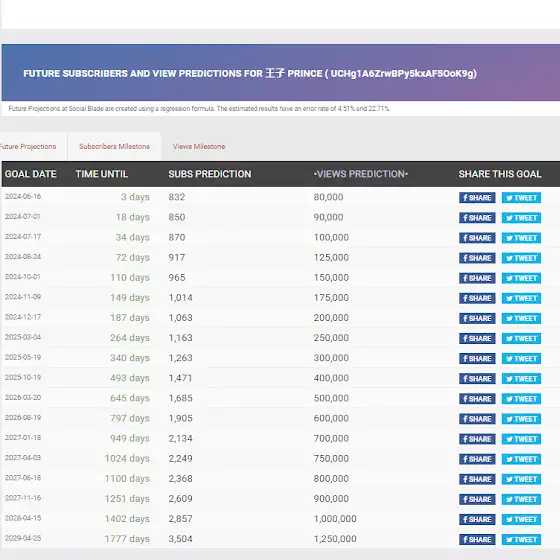Tweet the 90,000 views goal
Viewport: 560px width, 560px height.
pos(521,218)
